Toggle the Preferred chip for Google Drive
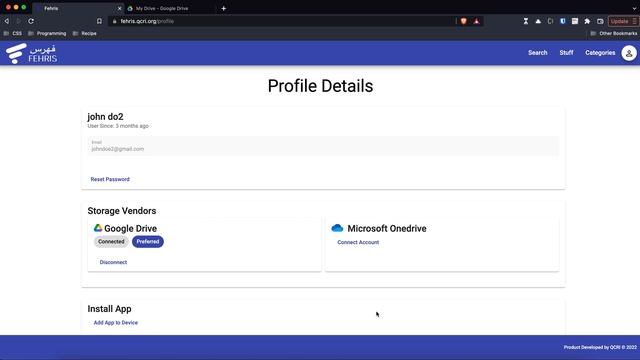 click(x=148, y=242)
